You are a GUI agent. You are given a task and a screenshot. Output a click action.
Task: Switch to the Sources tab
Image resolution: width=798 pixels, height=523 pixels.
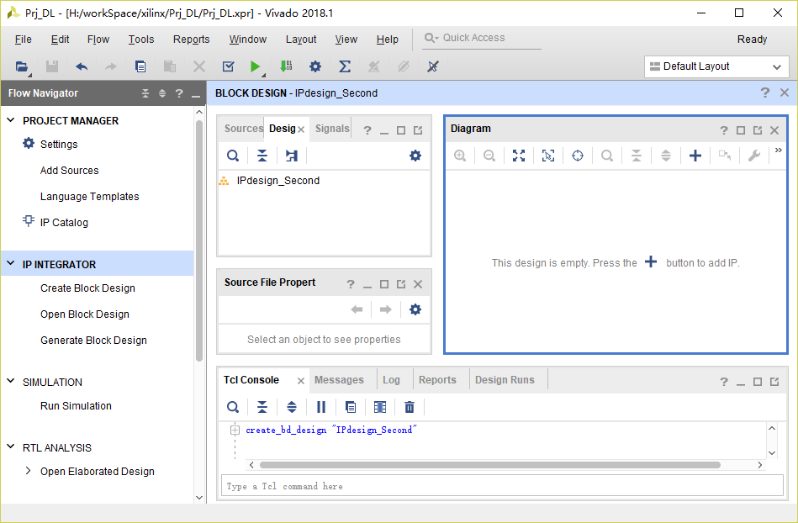243,129
